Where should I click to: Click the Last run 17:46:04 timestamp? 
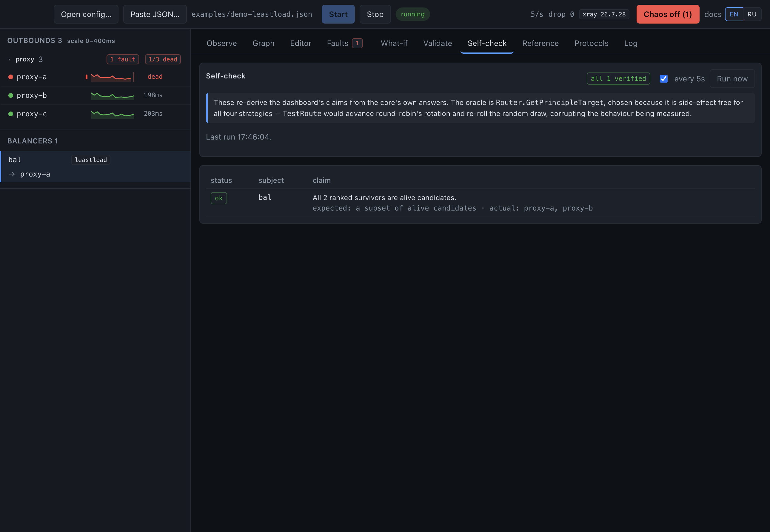click(238, 137)
